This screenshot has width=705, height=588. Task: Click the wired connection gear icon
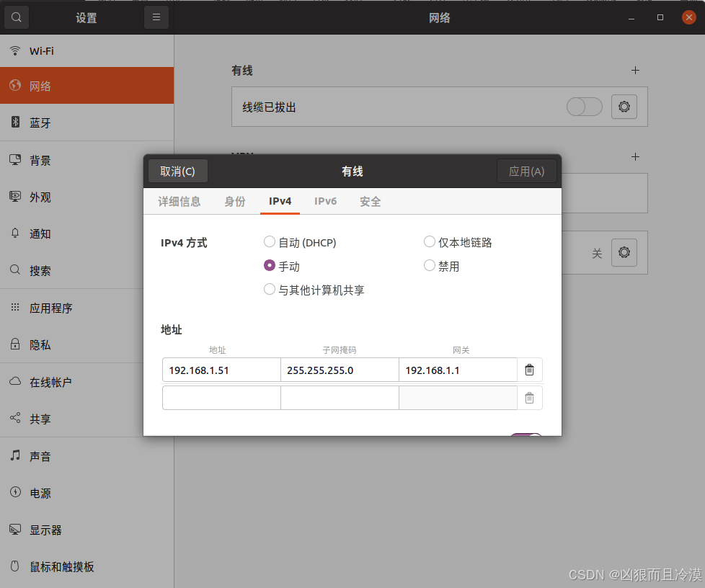tap(624, 107)
